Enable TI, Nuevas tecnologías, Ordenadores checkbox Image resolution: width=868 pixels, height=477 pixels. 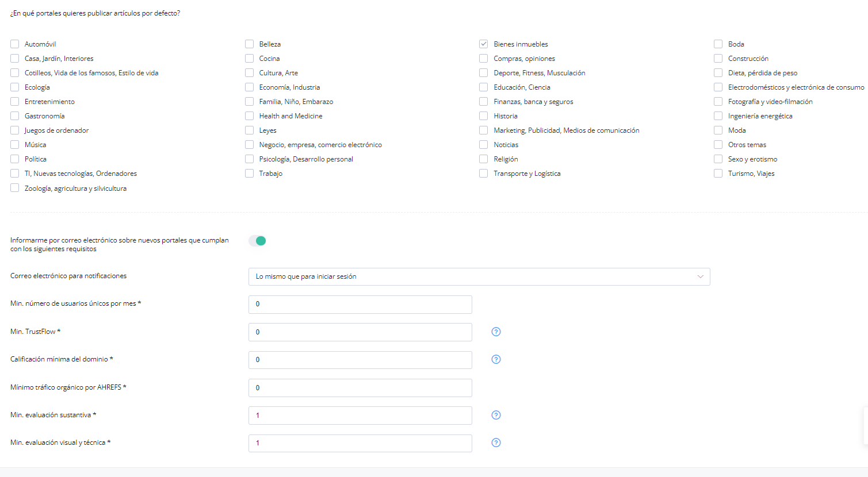[15, 173]
